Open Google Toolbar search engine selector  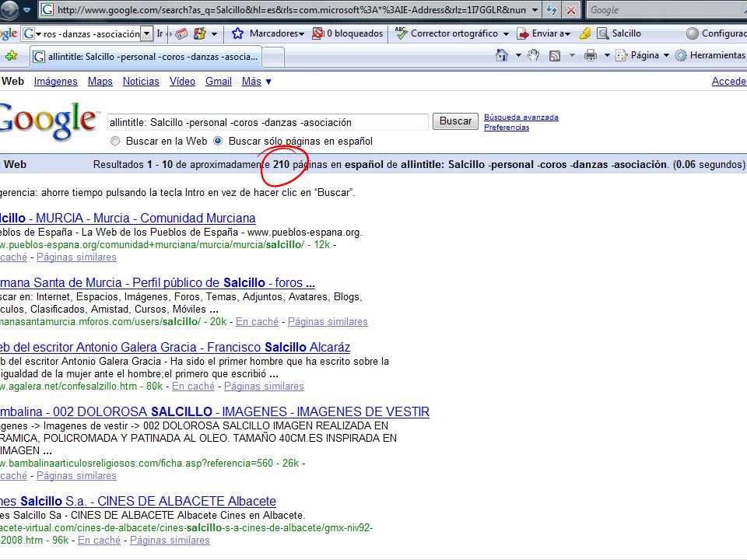[x=32, y=33]
